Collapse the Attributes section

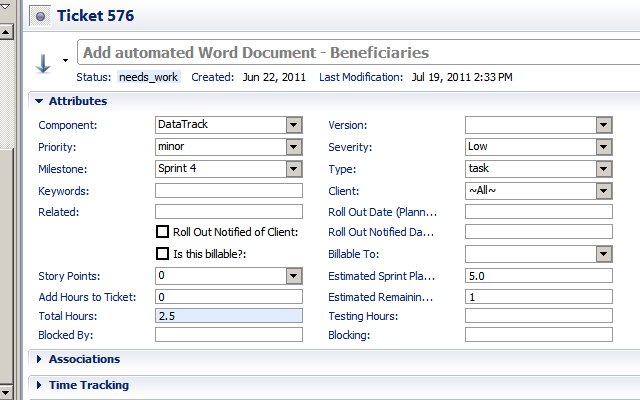point(39,101)
